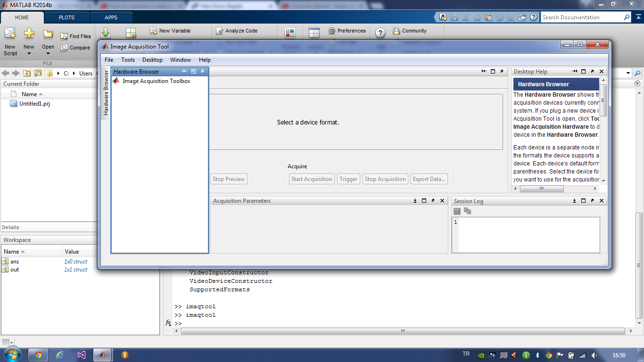The height and width of the screenshot is (362, 644).
Task: Close the Acquisition Parameters panel
Action: click(442, 200)
